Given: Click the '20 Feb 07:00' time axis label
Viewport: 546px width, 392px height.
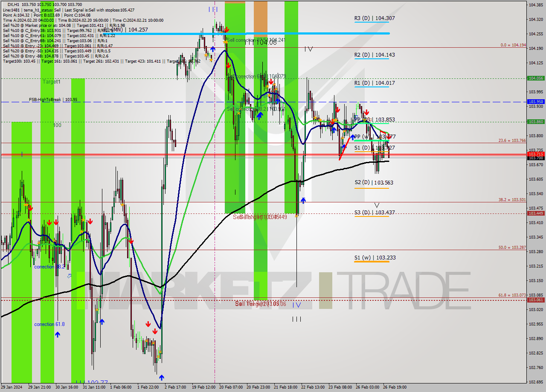Looking at the screenshot, I should click(230, 387).
